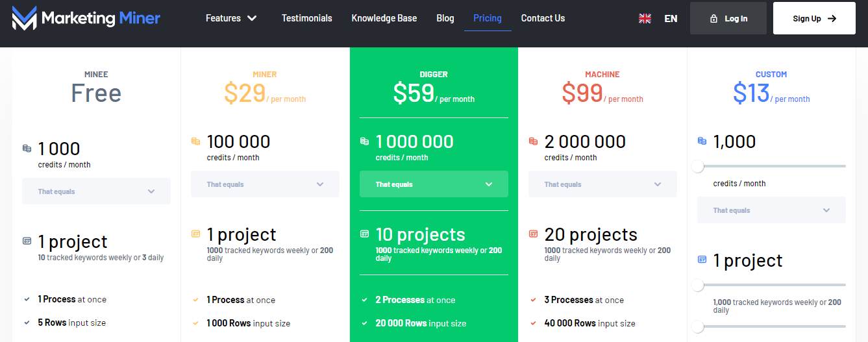The image size is (868, 342).
Task: Open the EN language selector
Action: pos(671,19)
